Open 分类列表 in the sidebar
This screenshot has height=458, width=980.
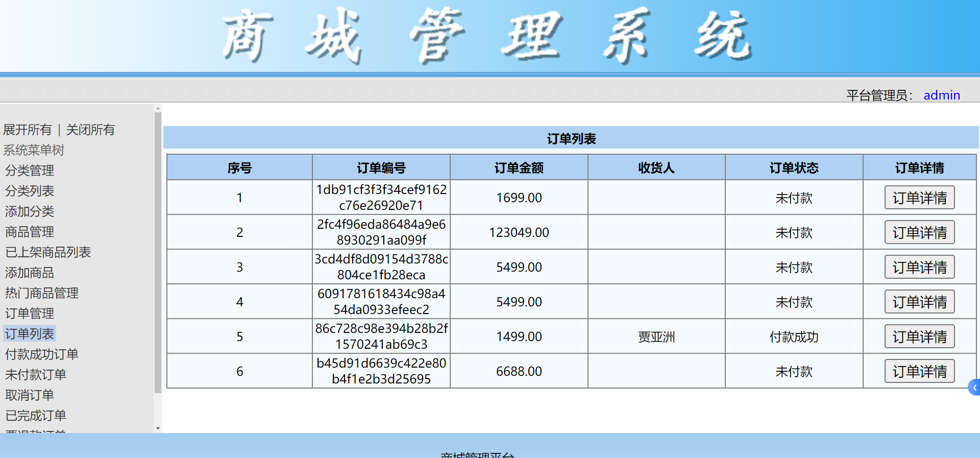point(30,191)
